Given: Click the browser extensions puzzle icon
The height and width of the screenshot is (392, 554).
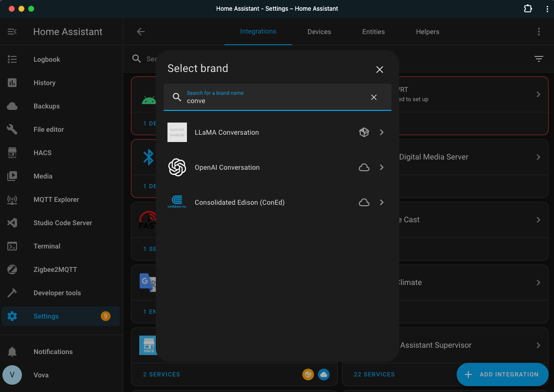Looking at the screenshot, I should tap(528, 9).
